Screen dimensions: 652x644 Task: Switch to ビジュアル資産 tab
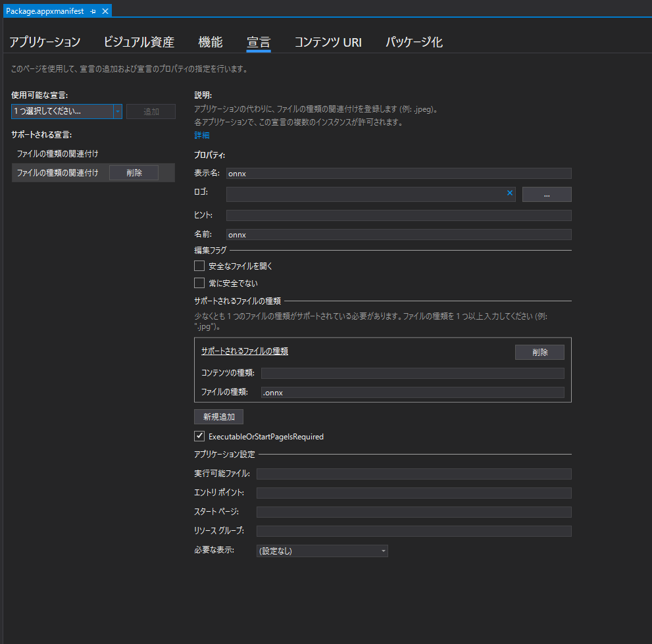(x=139, y=42)
